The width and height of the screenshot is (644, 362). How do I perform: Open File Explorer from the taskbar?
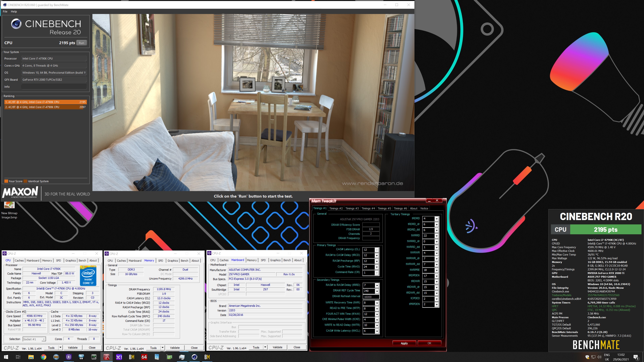coord(31,357)
